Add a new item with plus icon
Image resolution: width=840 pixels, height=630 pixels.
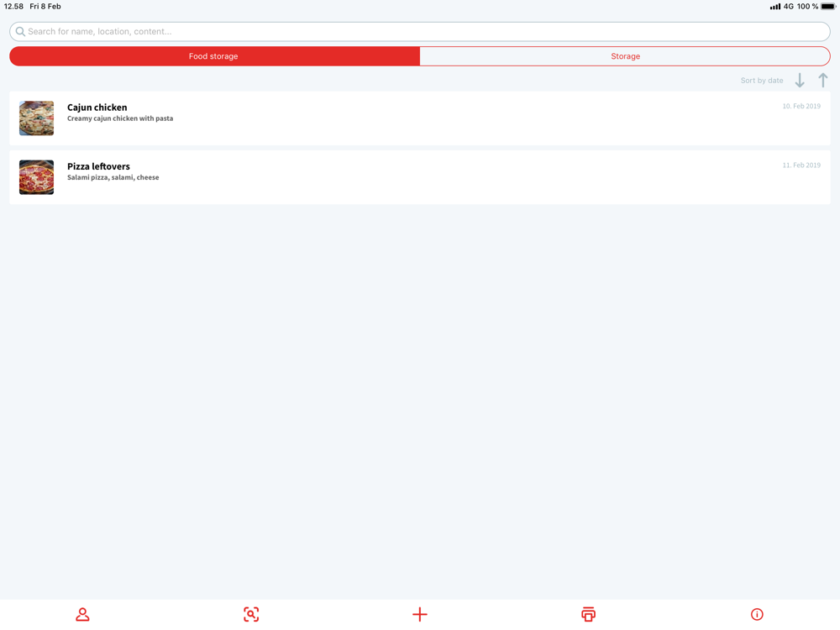click(420, 614)
